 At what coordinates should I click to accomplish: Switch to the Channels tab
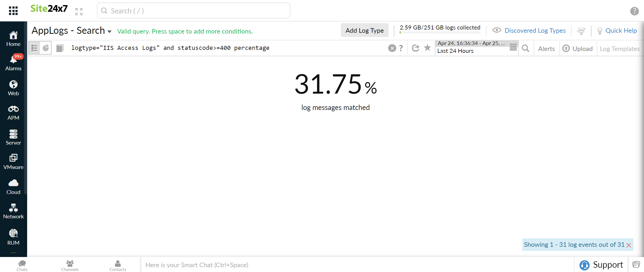(x=70, y=265)
